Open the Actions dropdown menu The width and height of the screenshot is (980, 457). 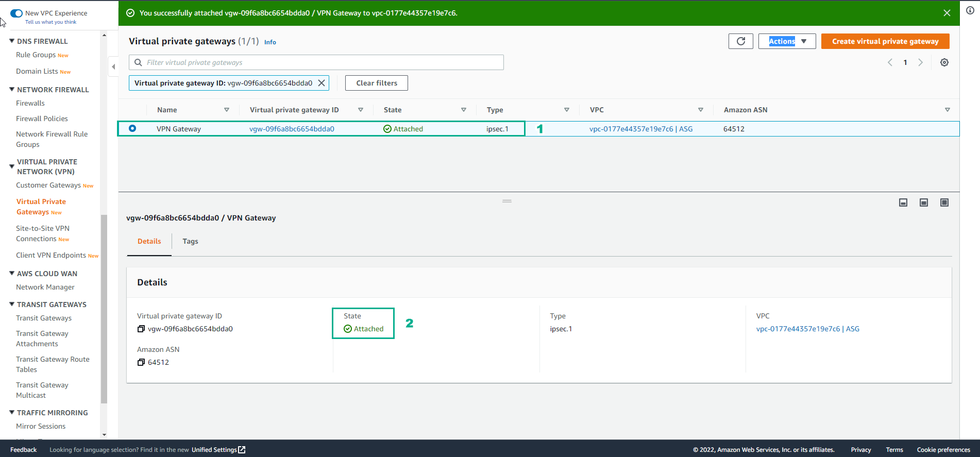787,41
